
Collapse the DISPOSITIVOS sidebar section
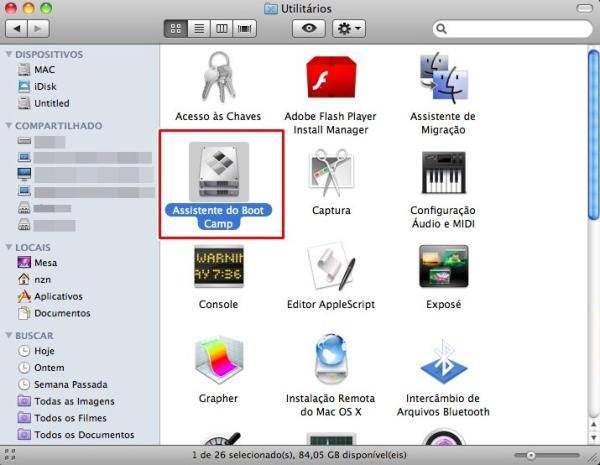[x=9, y=54]
